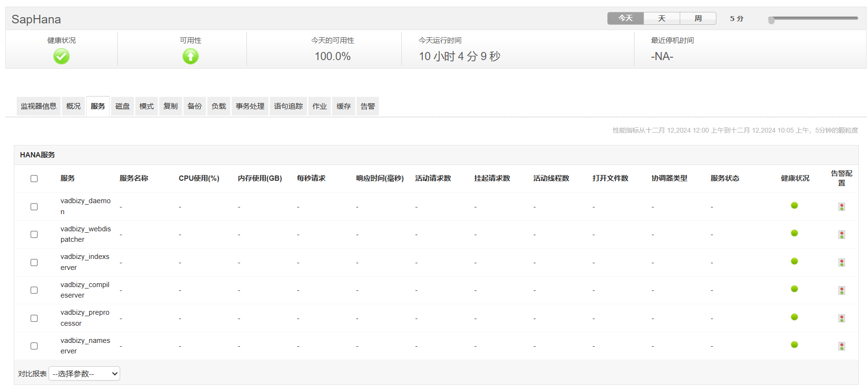Screen dimensions: 868x392
Task: Check the vadbizy_indexserver row checkbox
Action: click(x=34, y=262)
